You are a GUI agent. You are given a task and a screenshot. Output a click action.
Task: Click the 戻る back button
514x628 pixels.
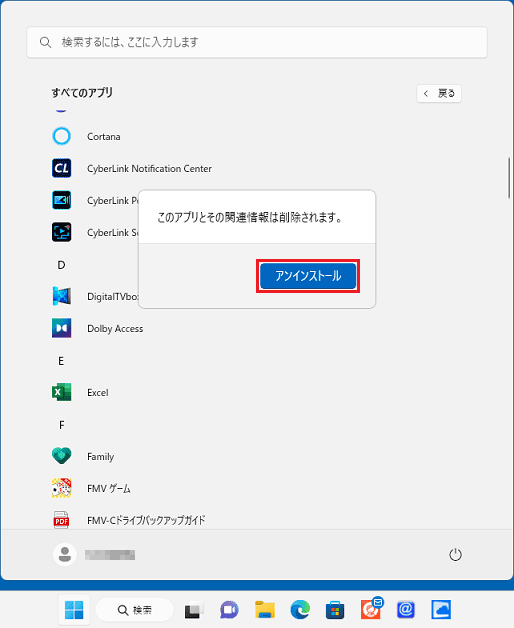[439, 93]
